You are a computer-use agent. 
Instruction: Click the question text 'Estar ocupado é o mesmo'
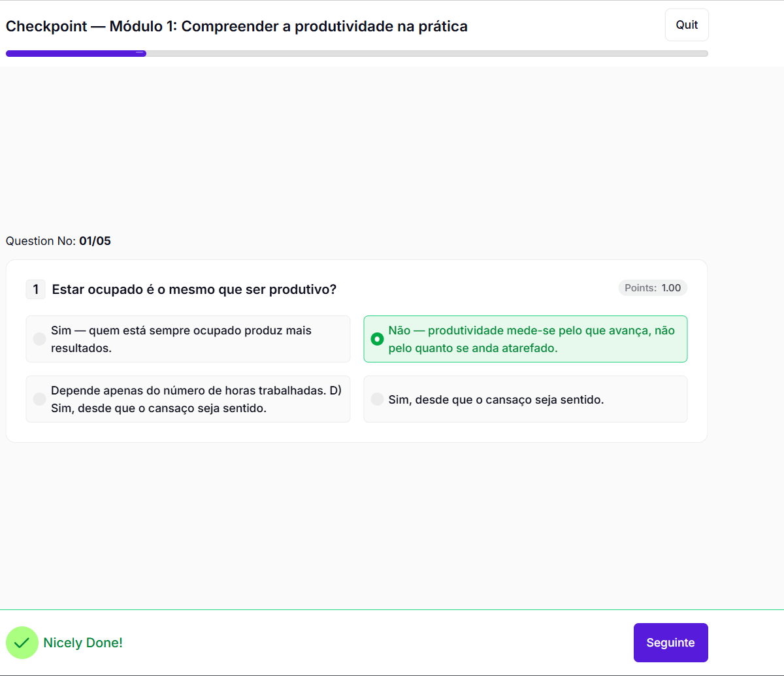pyautogui.click(x=194, y=289)
